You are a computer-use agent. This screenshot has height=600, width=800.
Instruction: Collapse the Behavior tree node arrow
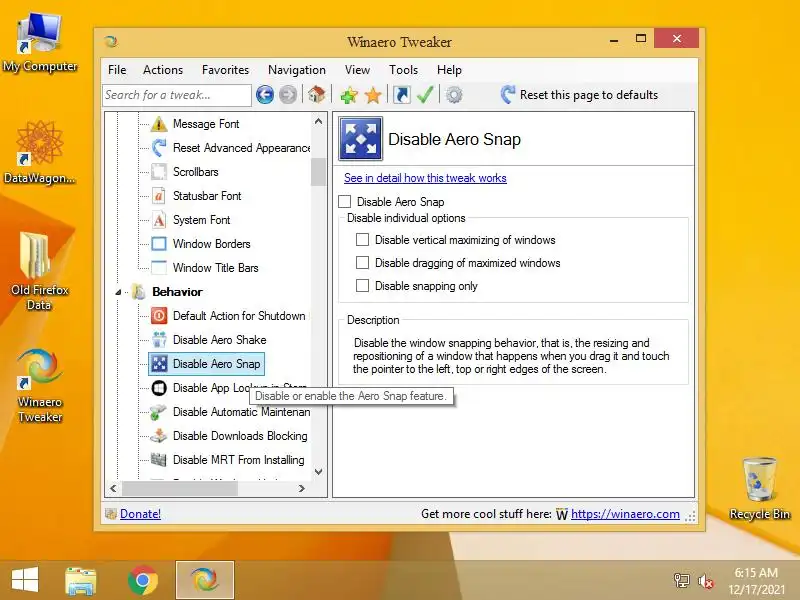click(118, 292)
